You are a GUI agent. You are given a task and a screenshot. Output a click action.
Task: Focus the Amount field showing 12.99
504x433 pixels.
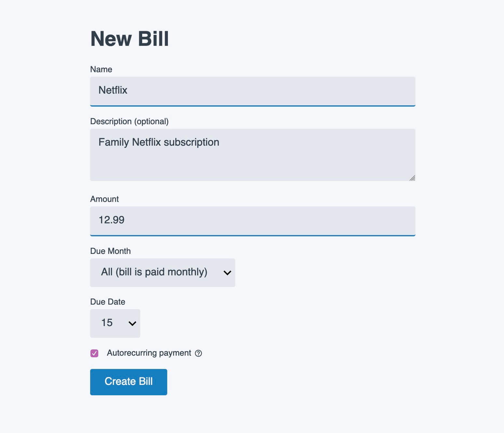(x=252, y=221)
